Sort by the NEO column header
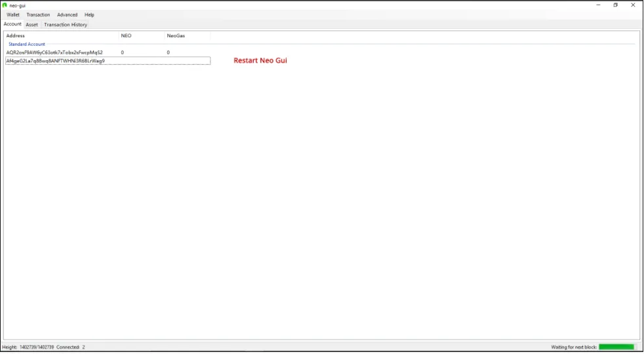Screen dimensions: 644x354 [x=142, y=36]
